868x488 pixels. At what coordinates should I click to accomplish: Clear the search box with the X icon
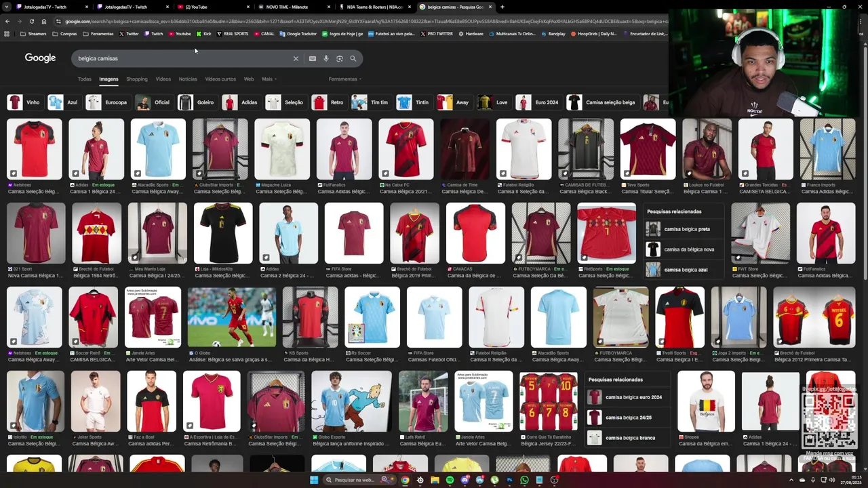coord(296,58)
